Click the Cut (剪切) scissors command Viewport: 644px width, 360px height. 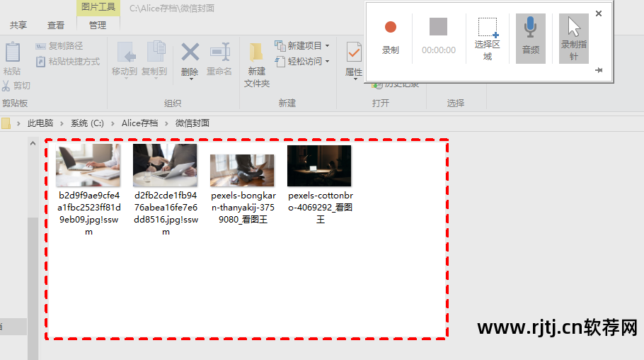[16, 86]
